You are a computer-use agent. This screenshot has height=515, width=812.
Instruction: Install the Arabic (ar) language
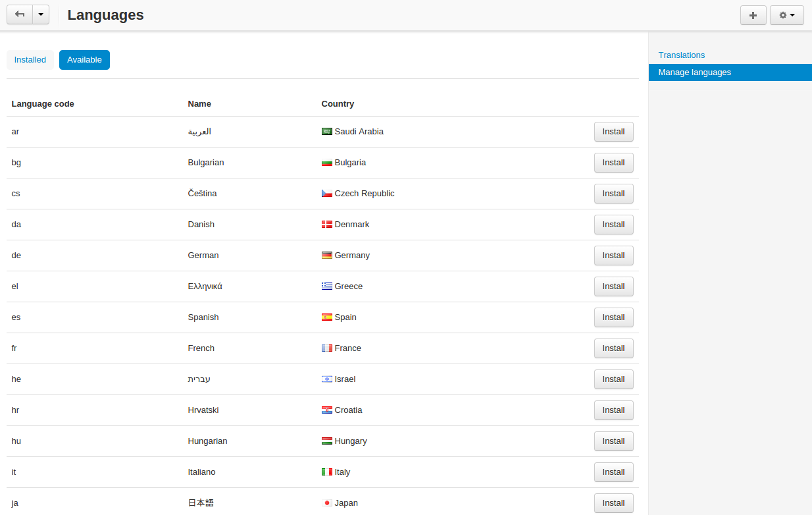click(x=614, y=132)
